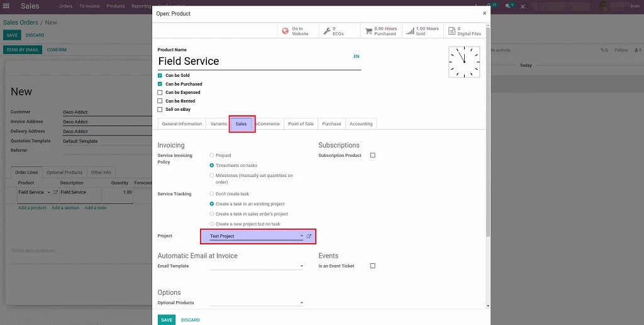Click Add a section link
644x325 pixels.
65,208
